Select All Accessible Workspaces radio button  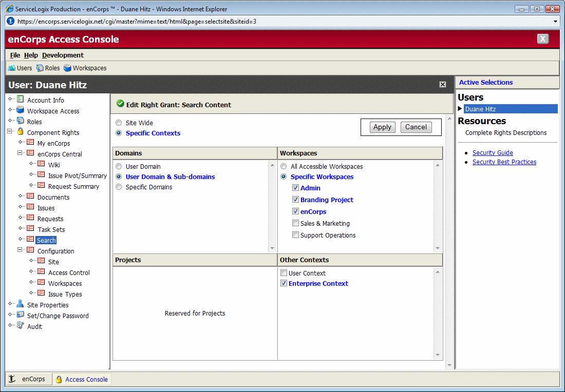[284, 166]
